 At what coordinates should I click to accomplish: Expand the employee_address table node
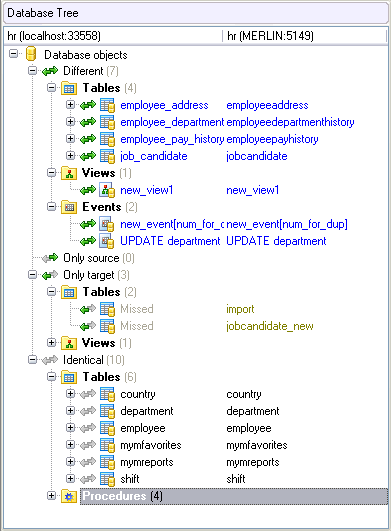70,105
